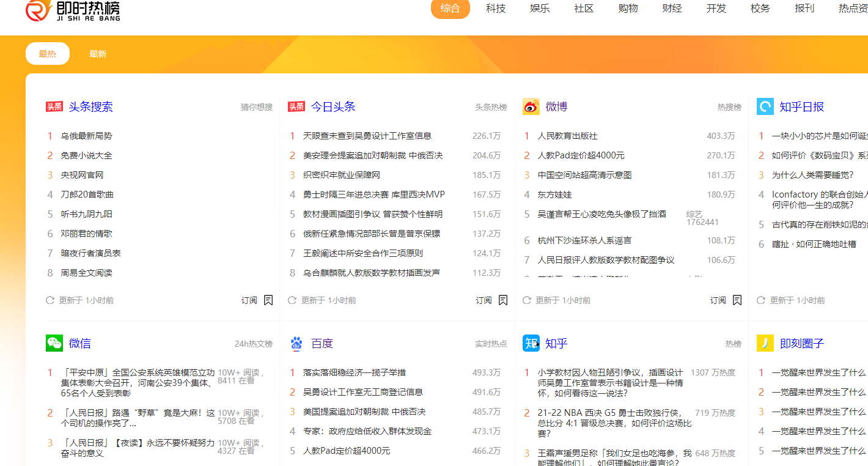Image resolution: width=868 pixels, height=466 pixels.
Task: Open 乌俄最新局势 entry
Action: point(87,136)
